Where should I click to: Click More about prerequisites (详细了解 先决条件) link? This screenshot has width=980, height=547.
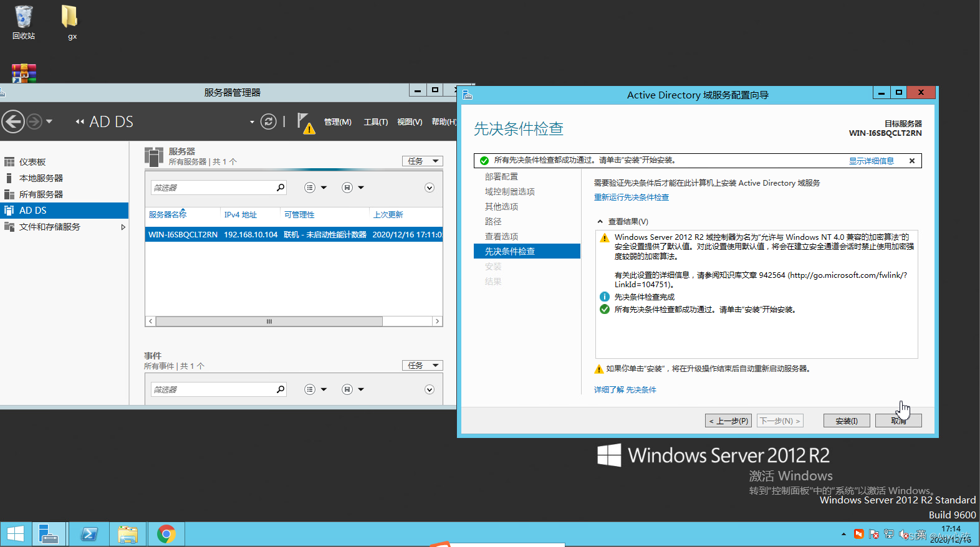tap(625, 390)
